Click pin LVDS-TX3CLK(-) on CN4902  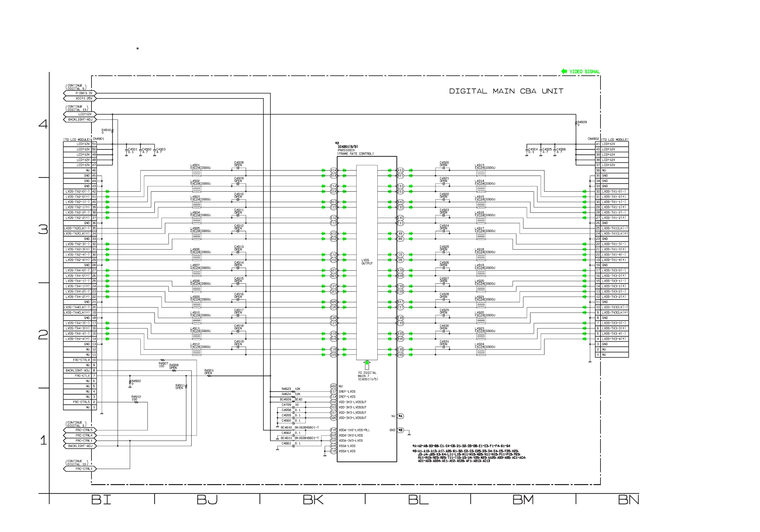tap(612, 307)
